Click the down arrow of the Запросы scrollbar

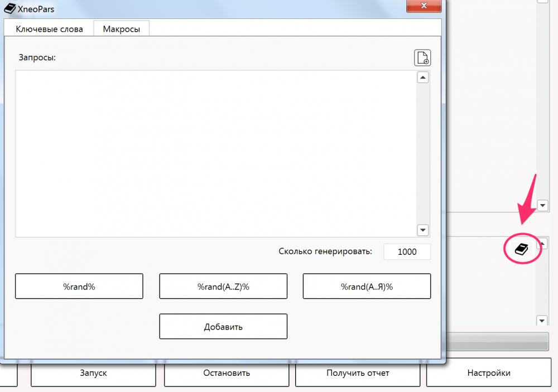click(423, 230)
